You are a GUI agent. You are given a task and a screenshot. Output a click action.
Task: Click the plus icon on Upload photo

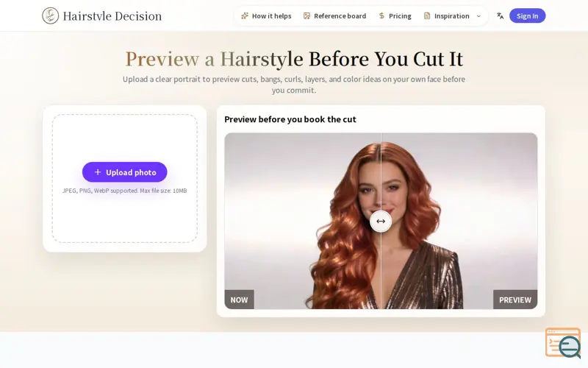point(98,172)
